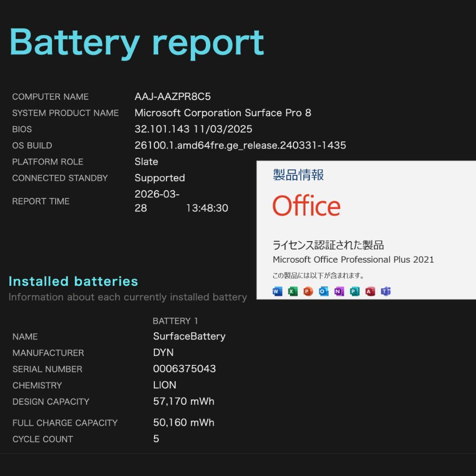Click the 製品情報 heading
The height and width of the screenshot is (476, 476).
click(298, 175)
